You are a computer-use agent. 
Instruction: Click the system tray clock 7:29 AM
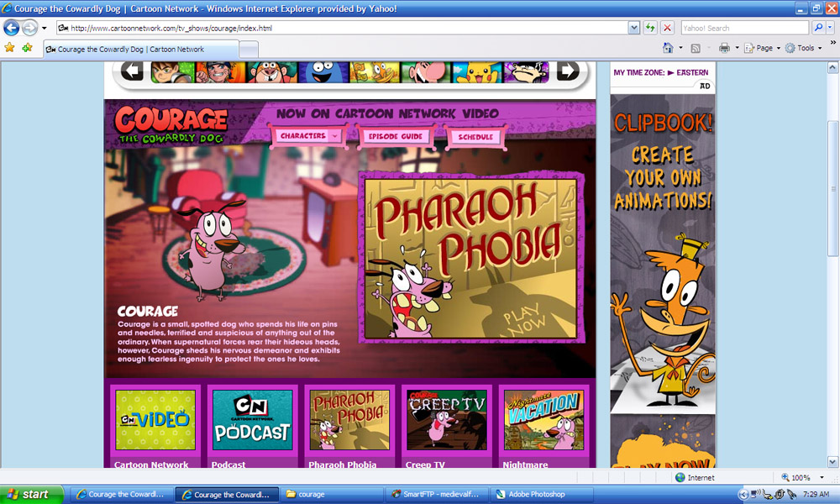pos(816,495)
